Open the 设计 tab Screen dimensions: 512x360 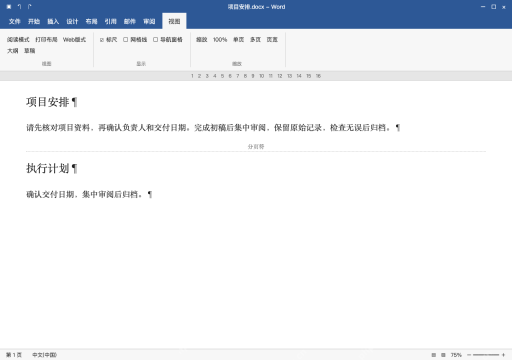coord(72,21)
